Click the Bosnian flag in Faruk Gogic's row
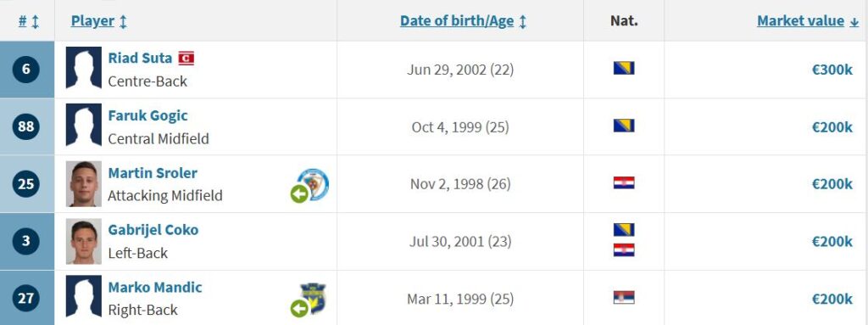The image size is (868, 325). [x=624, y=126]
